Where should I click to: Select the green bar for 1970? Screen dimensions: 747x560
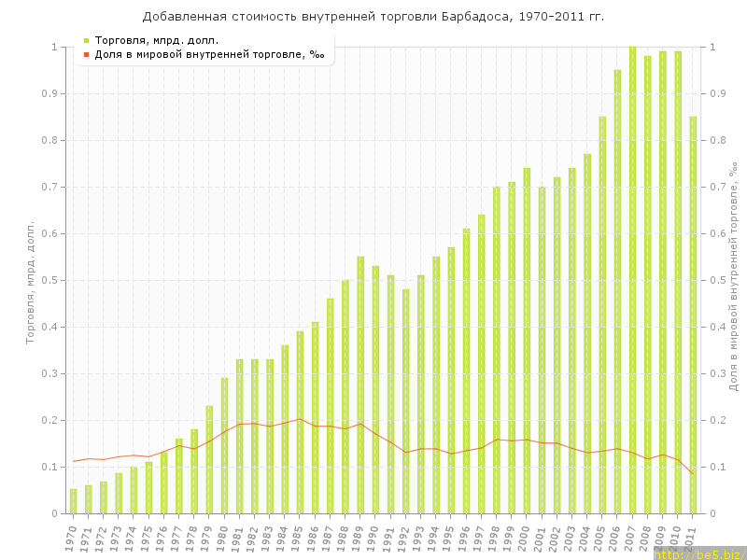(x=74, y=501)
